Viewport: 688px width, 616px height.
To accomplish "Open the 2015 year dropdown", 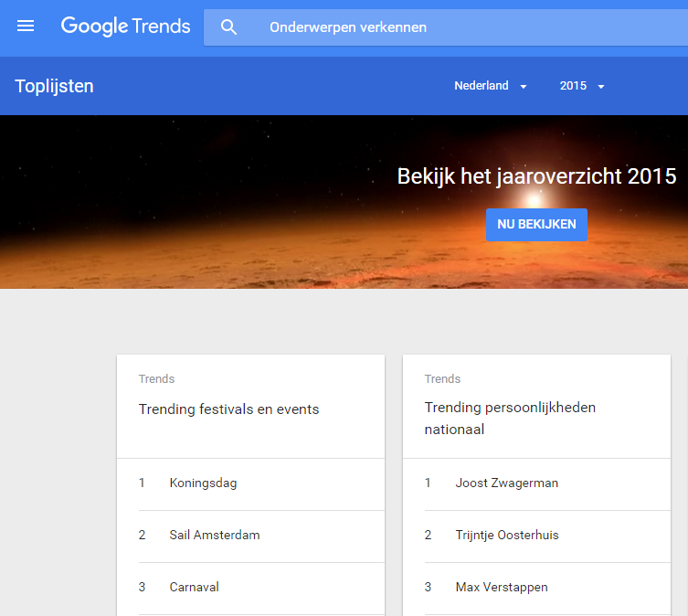I will [582, 86].
